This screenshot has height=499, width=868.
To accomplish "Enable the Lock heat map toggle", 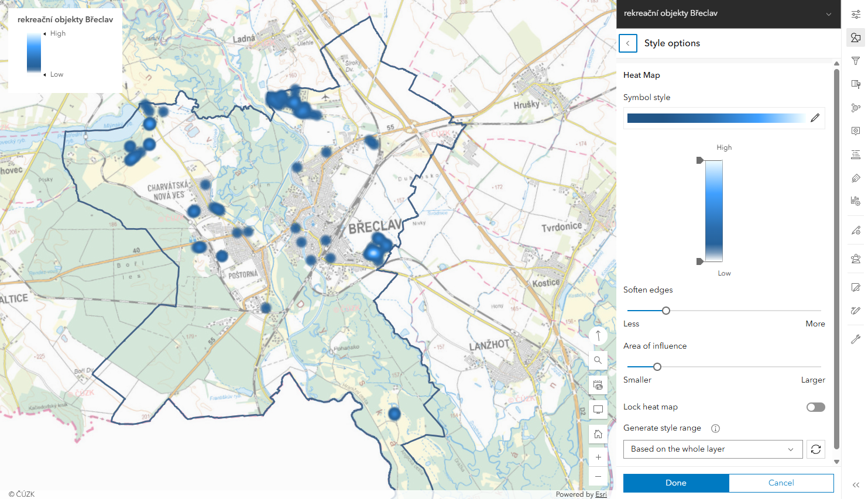I will coord(815,407).
